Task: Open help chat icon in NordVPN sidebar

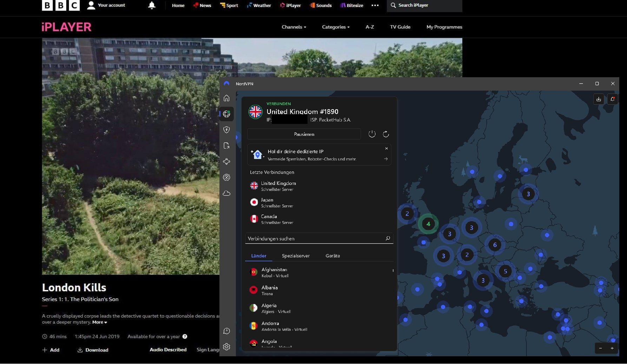Action: (226, 331)
